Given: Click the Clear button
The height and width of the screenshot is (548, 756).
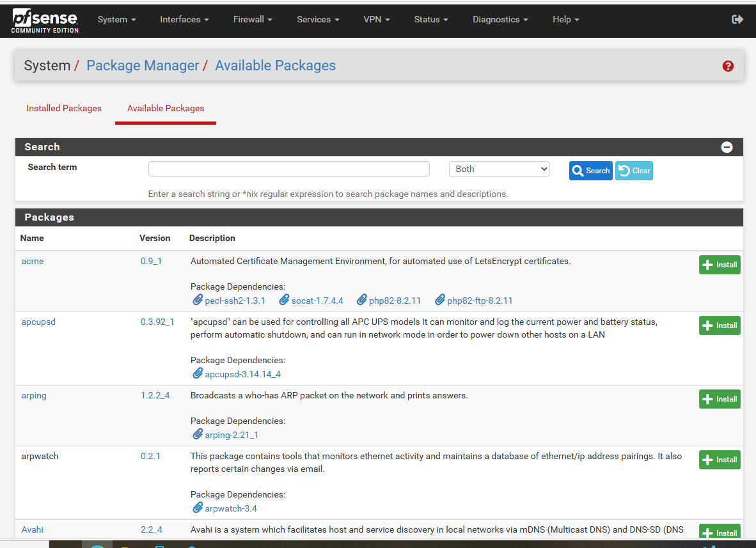Looking at the screenshot, I should tap(634, 171).
